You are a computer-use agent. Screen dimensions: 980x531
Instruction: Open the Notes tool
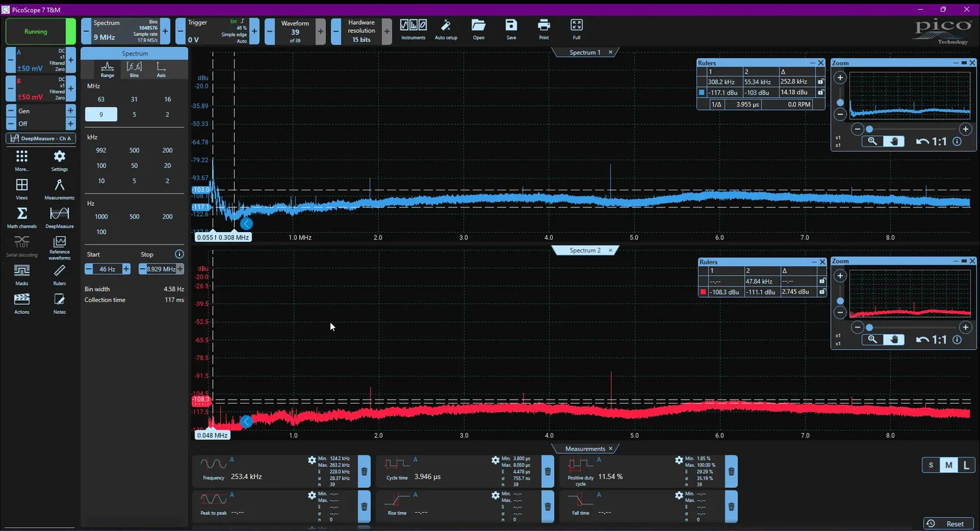click(x=59, y=303)
